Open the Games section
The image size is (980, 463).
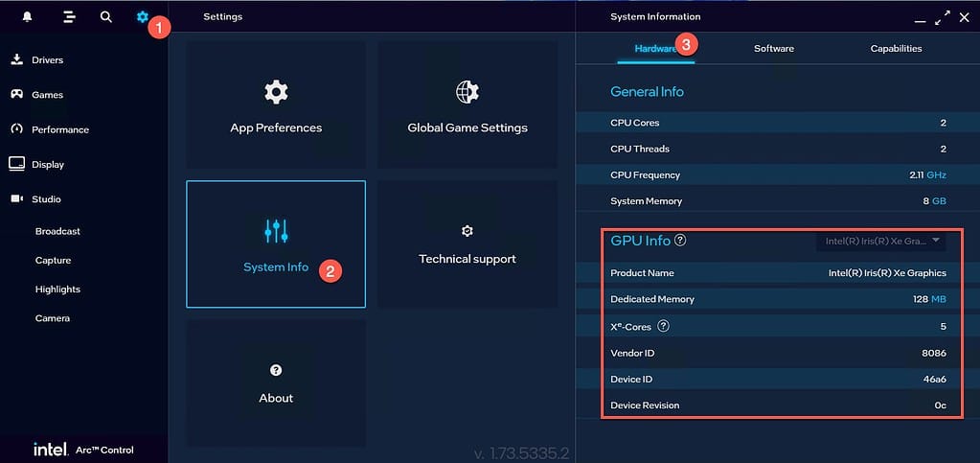pyautogui.click(x=48, y=95)
